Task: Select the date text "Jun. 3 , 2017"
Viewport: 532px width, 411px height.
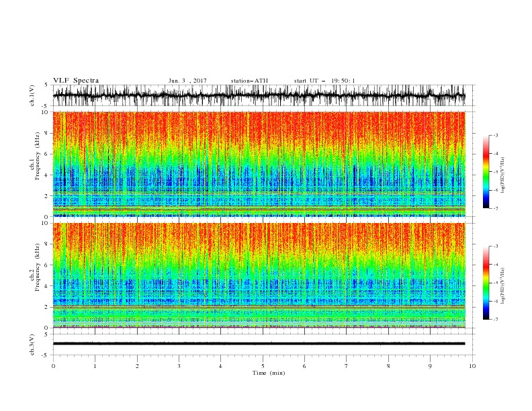Action: tap(187, 81)
